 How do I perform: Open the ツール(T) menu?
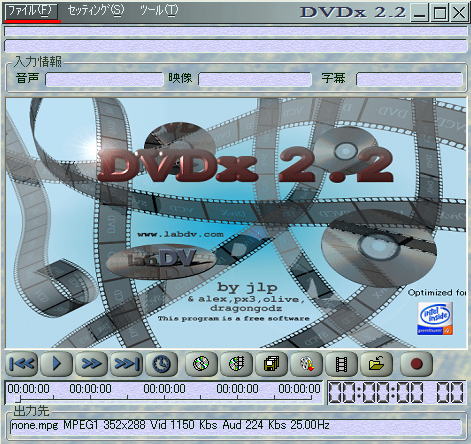tap(159, 11)
